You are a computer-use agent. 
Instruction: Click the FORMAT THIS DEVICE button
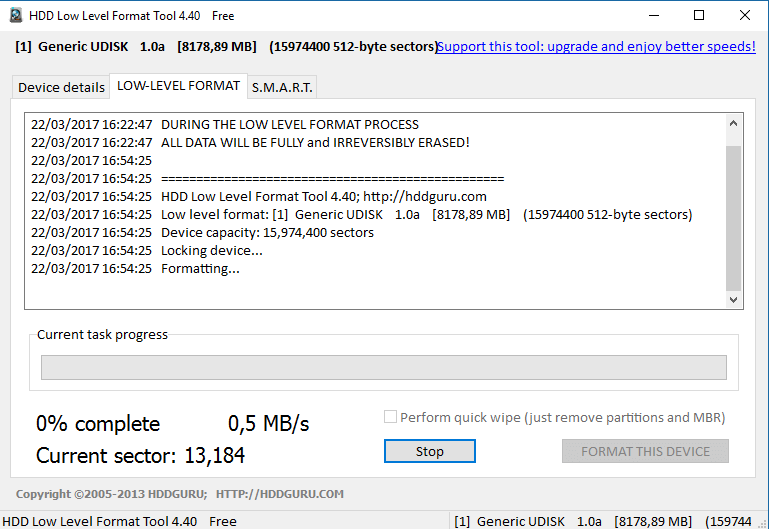point(645,451)
